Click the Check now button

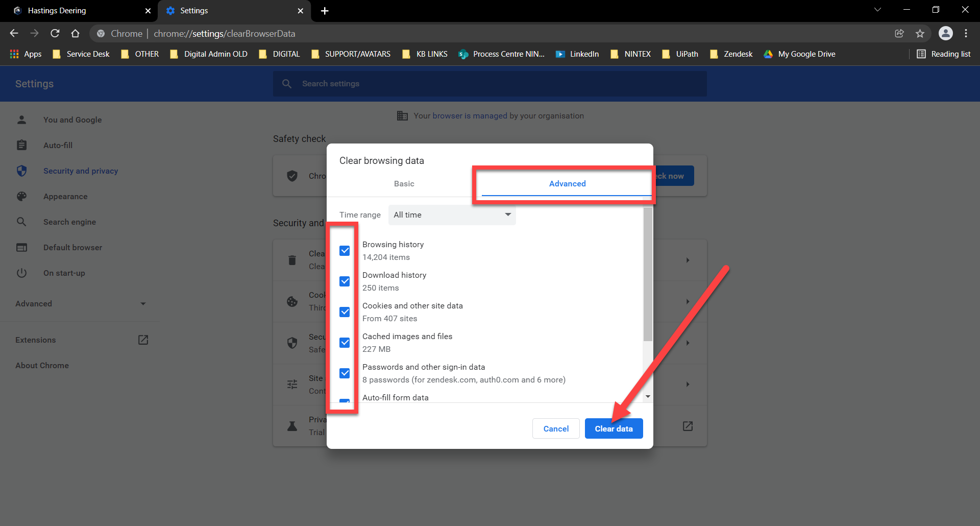pos(674,176)
